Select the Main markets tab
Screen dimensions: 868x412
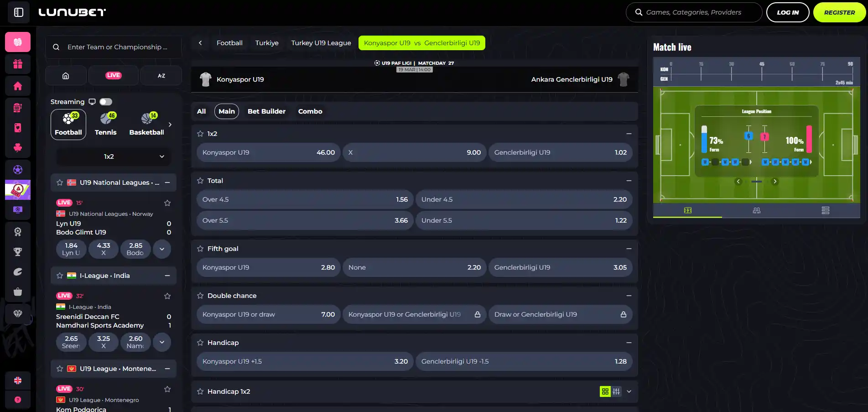(227, 111)
